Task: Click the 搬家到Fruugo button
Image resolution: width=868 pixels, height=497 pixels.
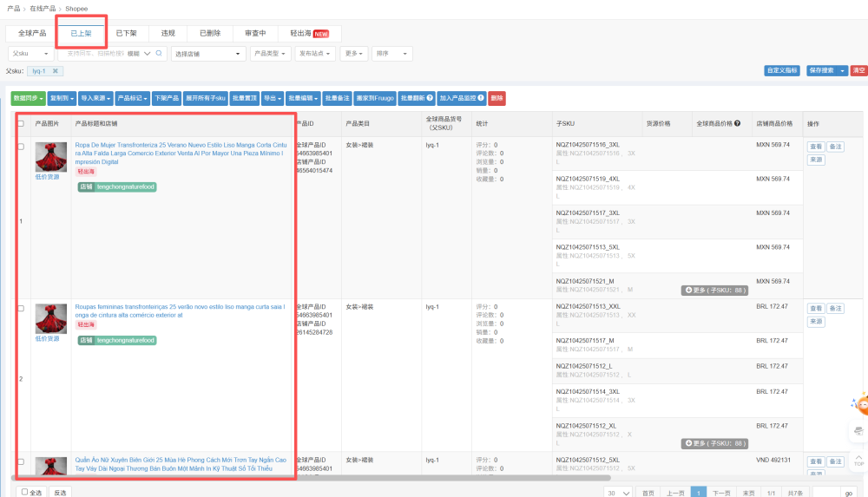Action: (375, 98)
